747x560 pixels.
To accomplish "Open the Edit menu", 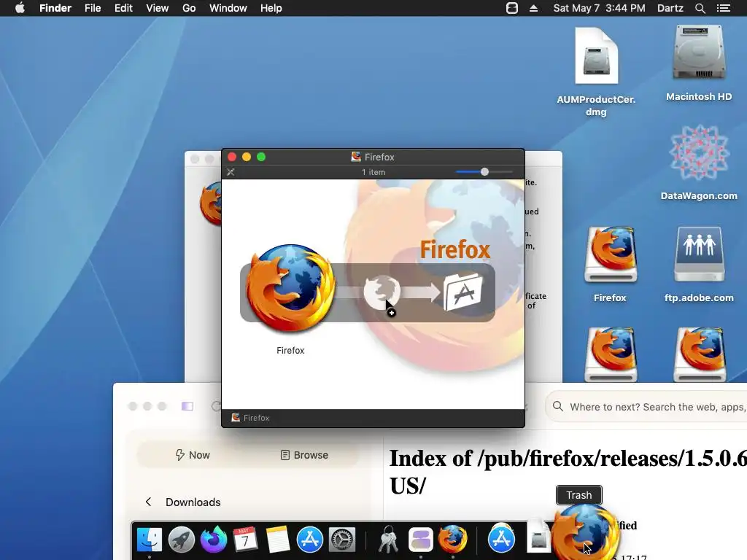I will click(x=123, y=8).
